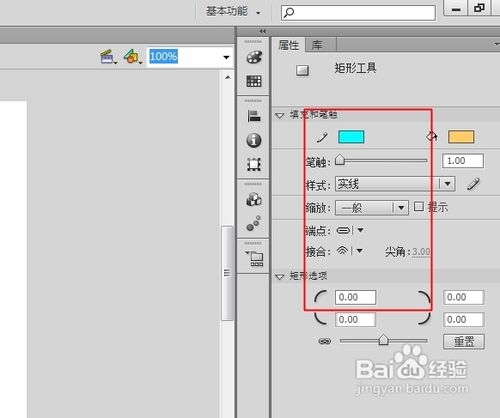Click the search input field
This screenshot has height=418, width=500.
tap(358, 13)
